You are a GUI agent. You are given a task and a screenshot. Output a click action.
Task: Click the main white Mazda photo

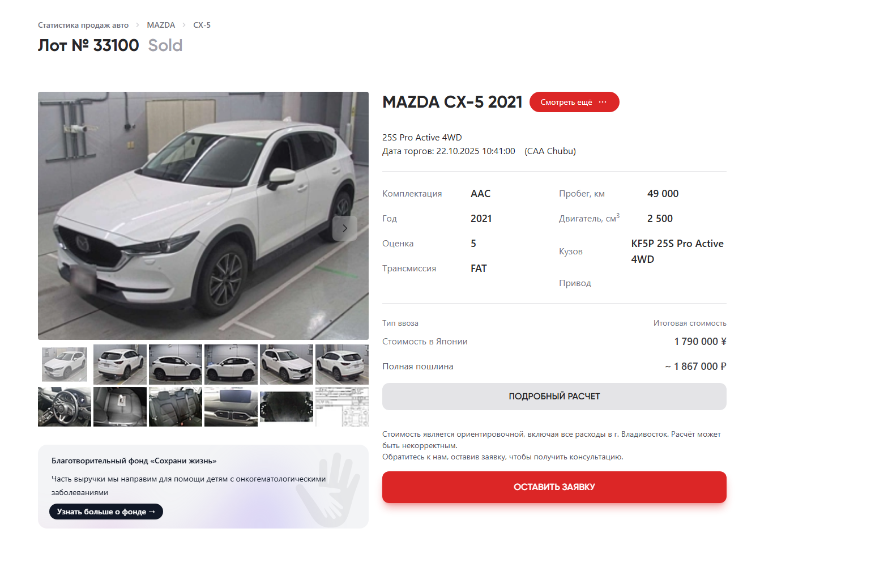pos(203,216)
